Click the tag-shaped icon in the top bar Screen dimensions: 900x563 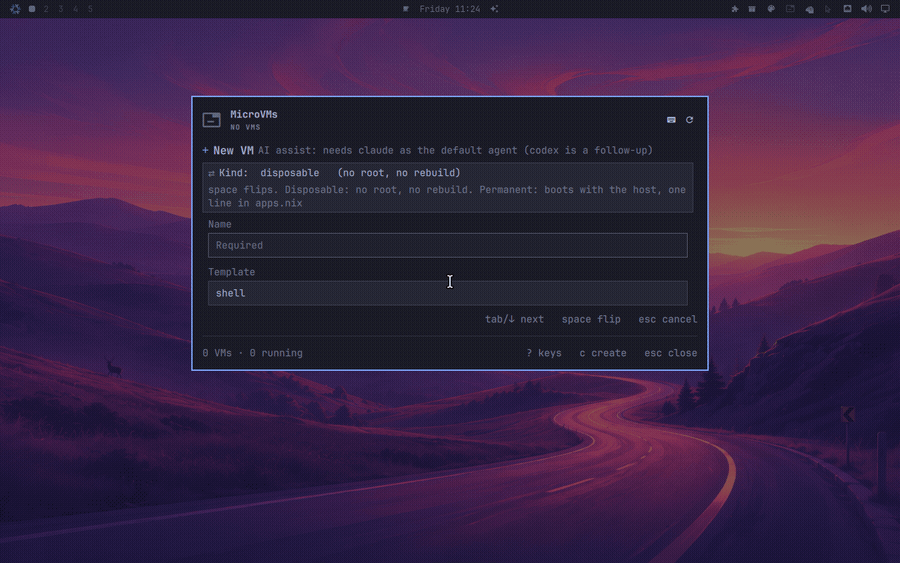click(809, 9)
